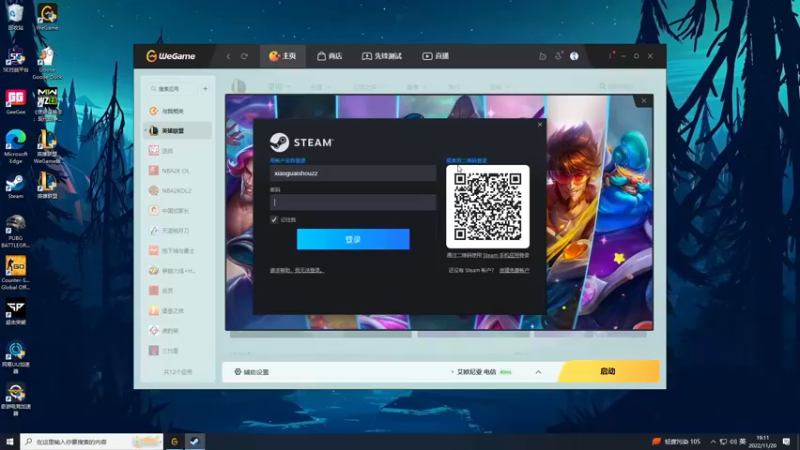Select NBA2K OL in WeGame sidebar
Screen dimensions: 800x450
pos(178,171)
